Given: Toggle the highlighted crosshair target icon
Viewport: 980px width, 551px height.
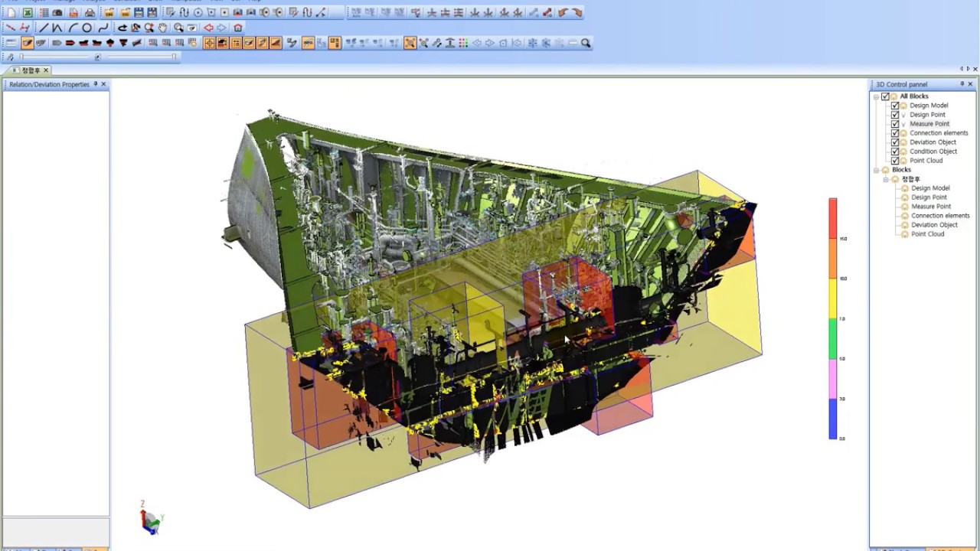Looking at the screenshot, I should point(208,43).
